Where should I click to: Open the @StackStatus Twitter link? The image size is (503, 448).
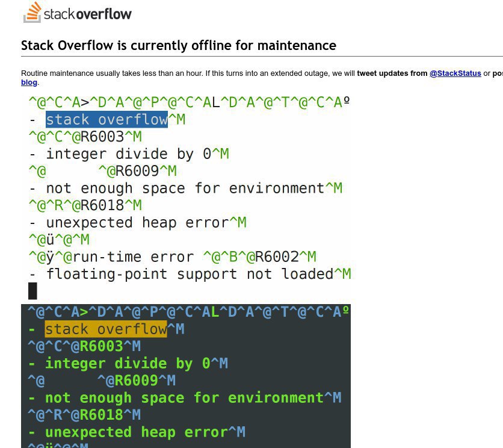click(x=455, y=73)
